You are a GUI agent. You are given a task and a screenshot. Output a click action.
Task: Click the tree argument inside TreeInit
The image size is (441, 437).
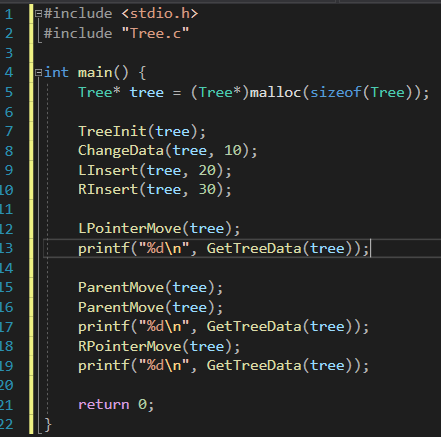(172, 131)
